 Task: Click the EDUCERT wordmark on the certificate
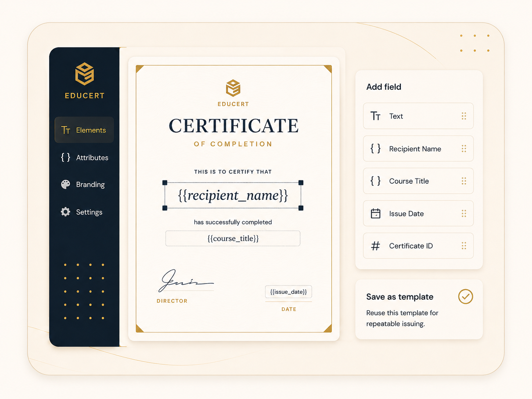[233, 104]
